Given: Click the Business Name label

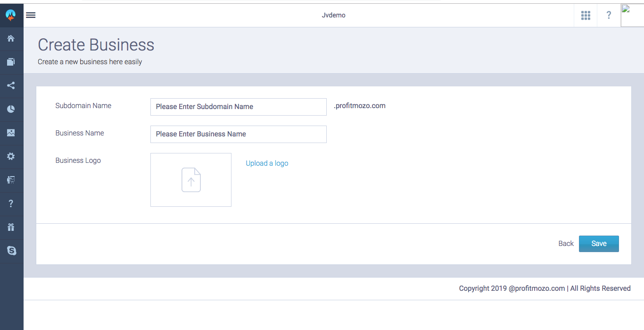Looking at the screenshot, I should tap(80, 133).
